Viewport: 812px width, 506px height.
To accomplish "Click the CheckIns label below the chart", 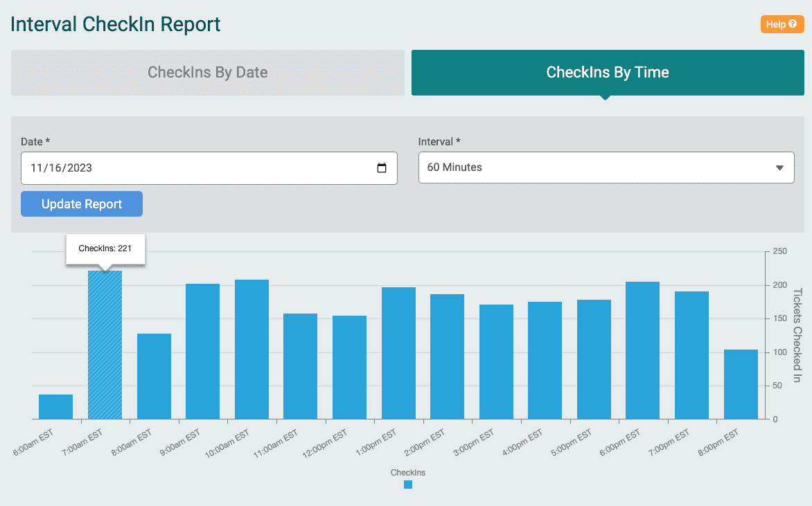I will (408, 472).
